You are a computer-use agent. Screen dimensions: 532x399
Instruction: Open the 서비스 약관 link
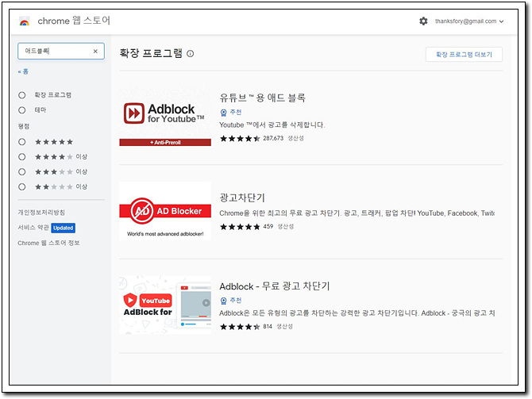(x=33, y=228)
